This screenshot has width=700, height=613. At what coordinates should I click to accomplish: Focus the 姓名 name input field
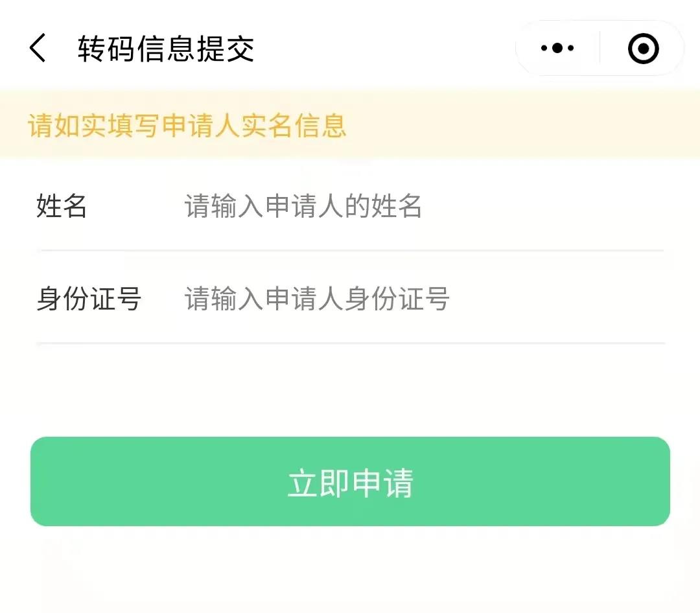pos(421,207)
